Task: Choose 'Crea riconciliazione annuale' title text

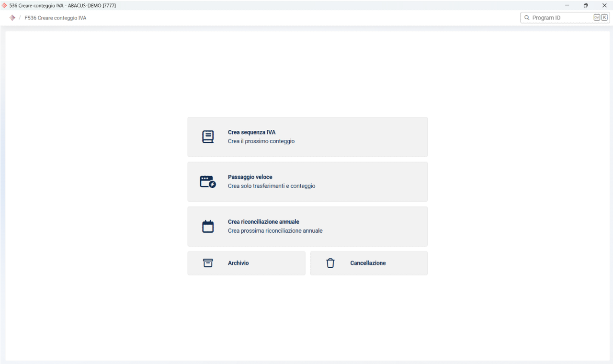Action: [x=263, y=222]
